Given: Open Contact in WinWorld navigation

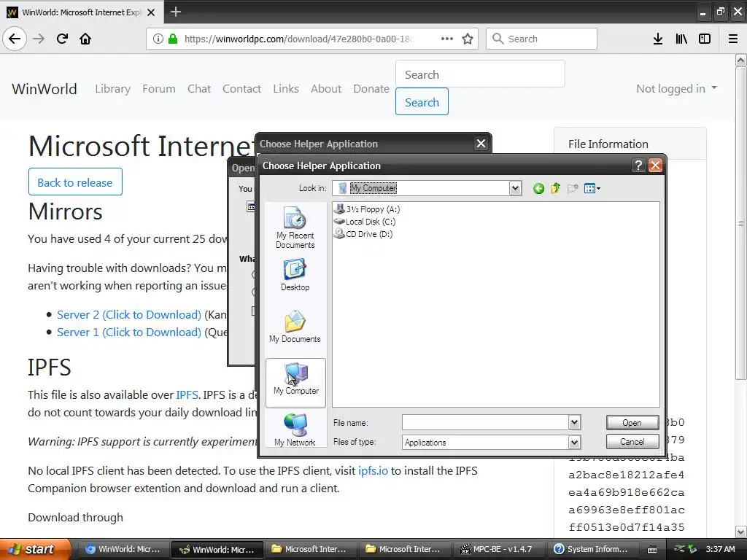Looking at the screenshot, I should tap(241, 88).
